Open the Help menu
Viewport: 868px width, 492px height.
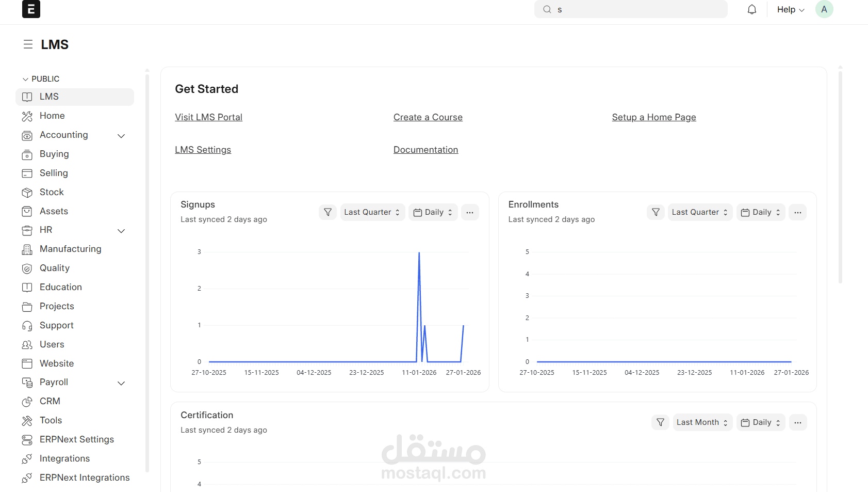point(790,9)
